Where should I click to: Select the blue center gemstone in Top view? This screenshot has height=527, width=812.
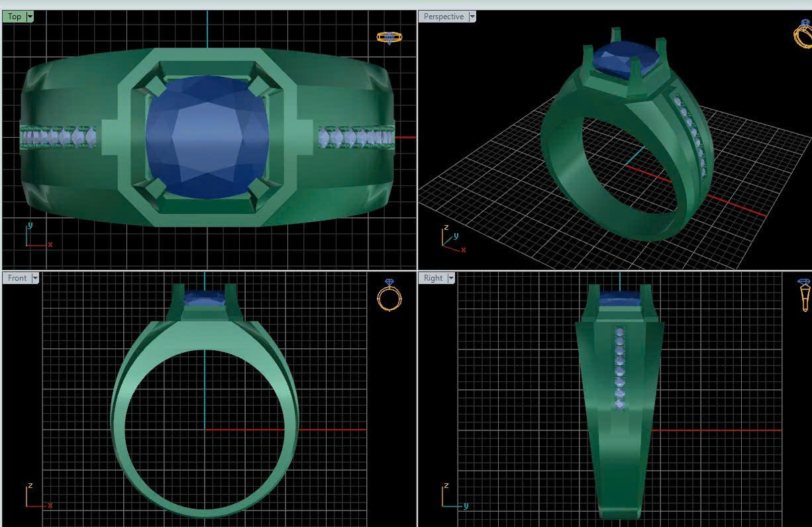click(x=207, y=137)
